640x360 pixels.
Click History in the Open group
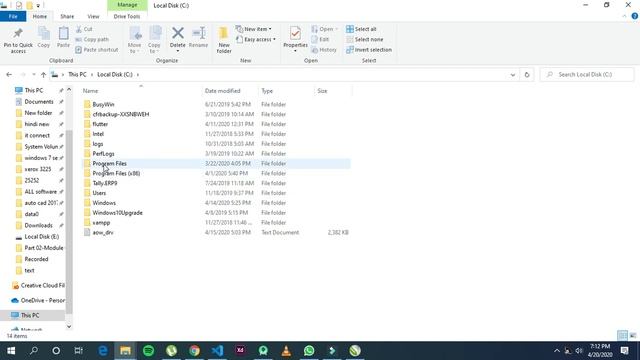(x=324, y=49)
